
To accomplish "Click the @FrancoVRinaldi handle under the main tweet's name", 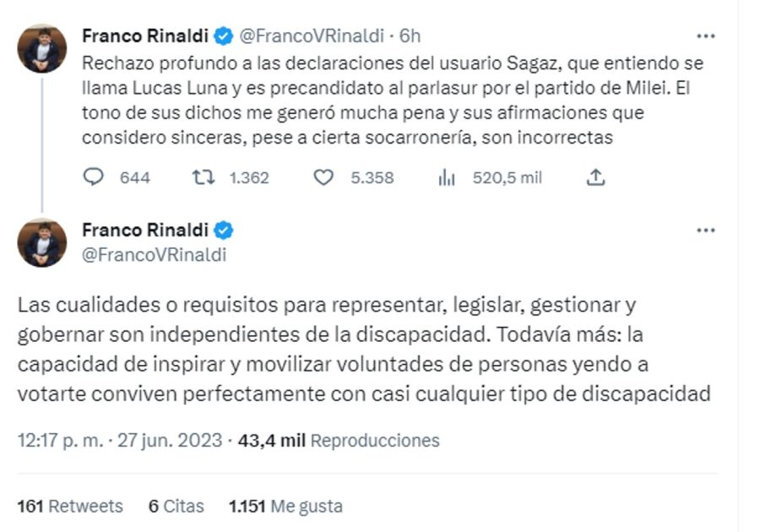I will 154,254.
